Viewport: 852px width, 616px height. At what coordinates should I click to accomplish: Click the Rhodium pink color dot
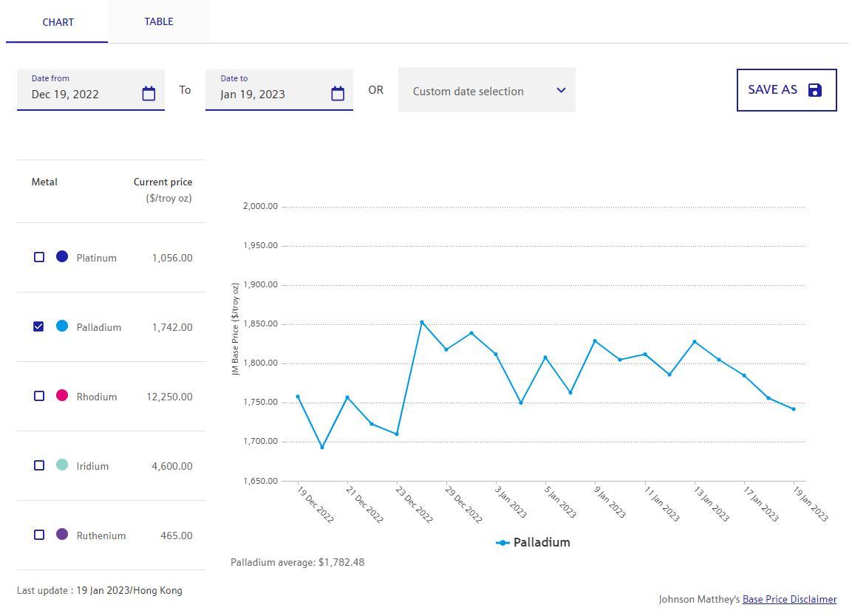[62, 396]
